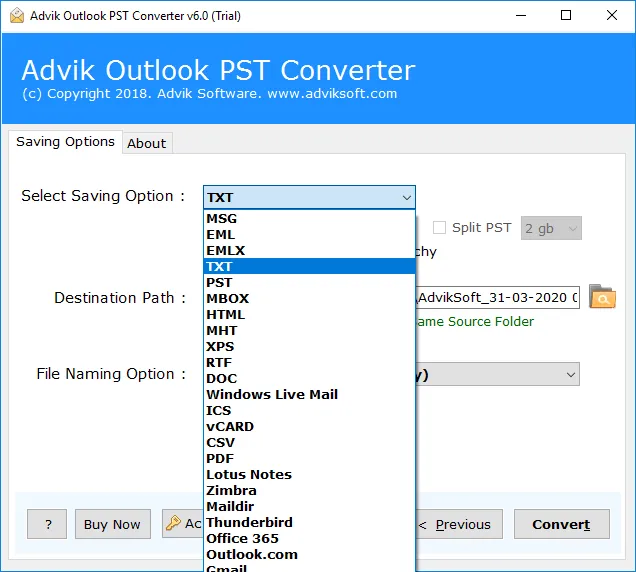The height and width of the screenshot is (572, 636).
Task: Pick PST from the format list
Action: [309, 282]
